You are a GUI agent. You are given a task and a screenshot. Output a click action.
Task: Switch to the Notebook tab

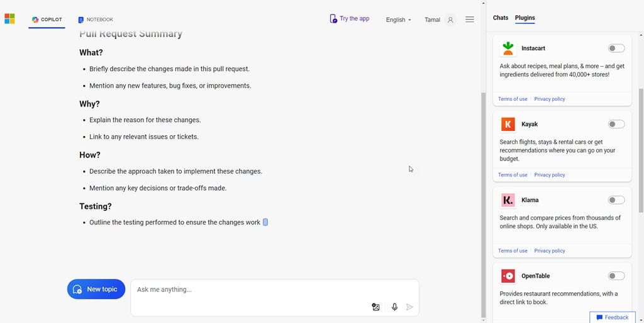click(96, 20)
